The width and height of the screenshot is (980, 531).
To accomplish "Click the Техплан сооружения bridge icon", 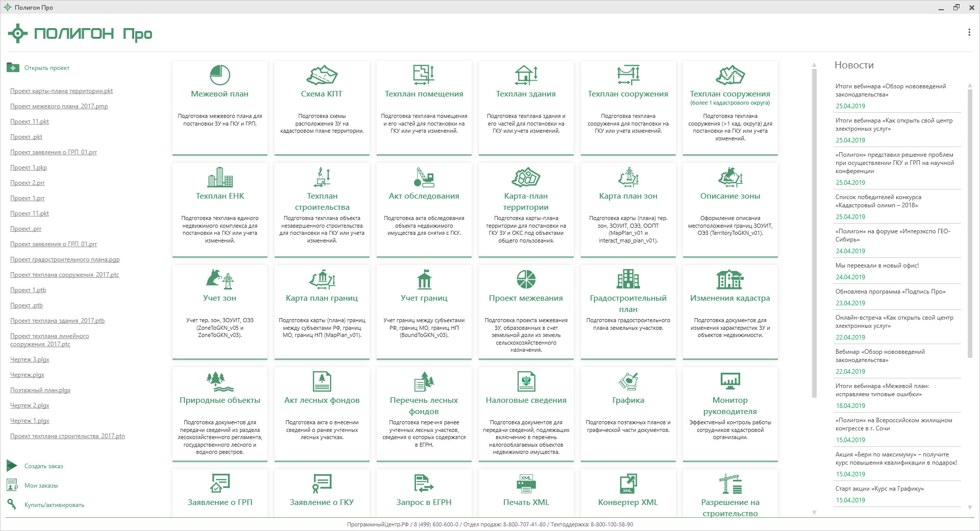I will click(628, 75).
